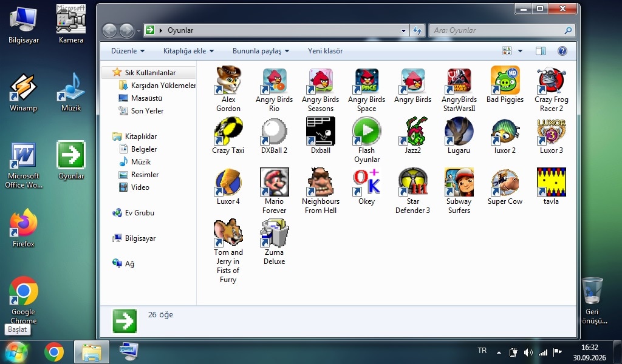Select the Lugaru game shortcut
622x364 pixels.
(459, 135)
